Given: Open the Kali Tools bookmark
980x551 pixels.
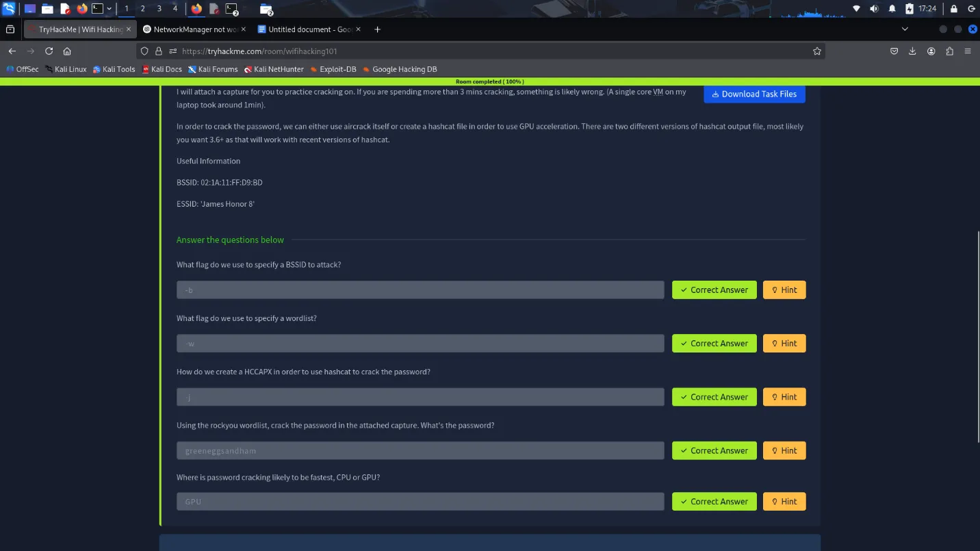Looking at the screenshot, I should coord(114,69).
